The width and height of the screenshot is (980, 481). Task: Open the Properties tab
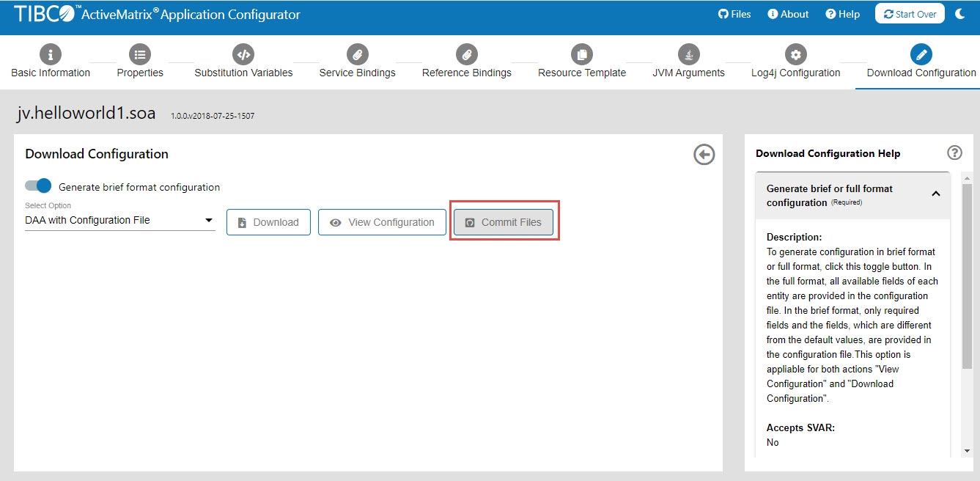pyautogui.click(x=140, y=73)
